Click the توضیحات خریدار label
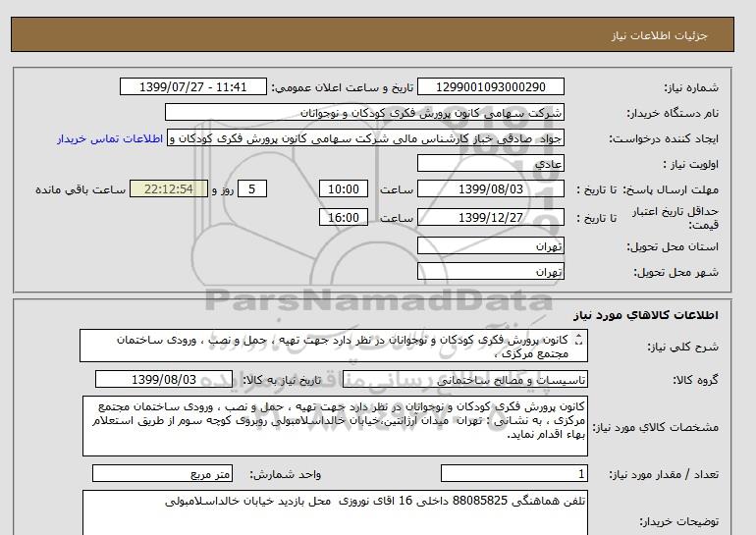Viewport: 756px width, 535px height. (x=678, y=521)
